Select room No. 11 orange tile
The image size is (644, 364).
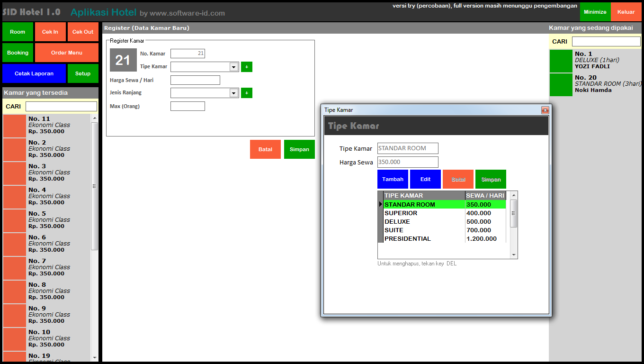pyautogui.click(x=15, y=126)
